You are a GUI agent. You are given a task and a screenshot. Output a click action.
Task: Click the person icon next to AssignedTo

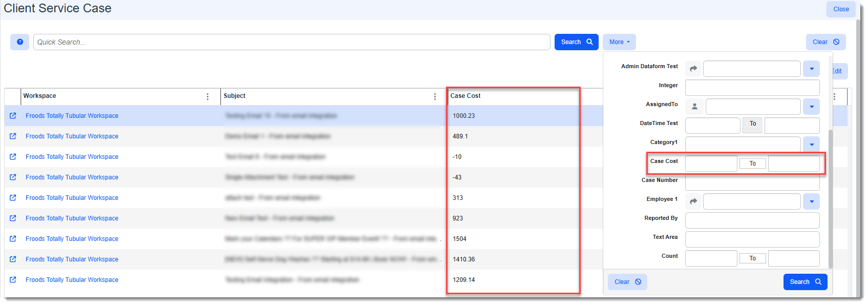click(x=694, y=107)
